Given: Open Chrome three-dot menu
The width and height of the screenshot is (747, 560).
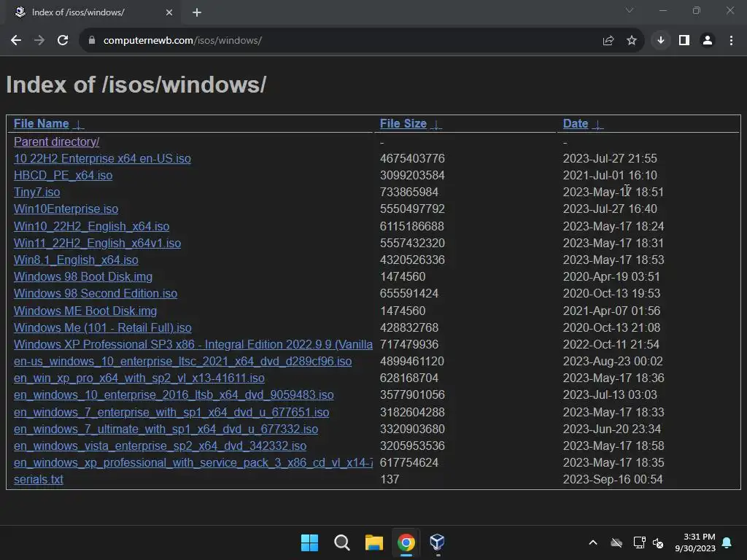Looking at the screenshot, I should point(731,41).
